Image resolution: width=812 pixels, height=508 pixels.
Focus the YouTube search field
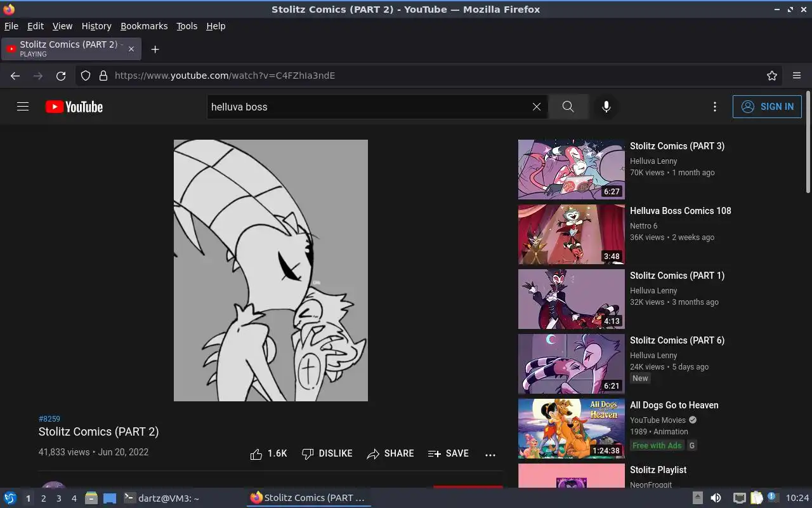click(x=368, y=107)
